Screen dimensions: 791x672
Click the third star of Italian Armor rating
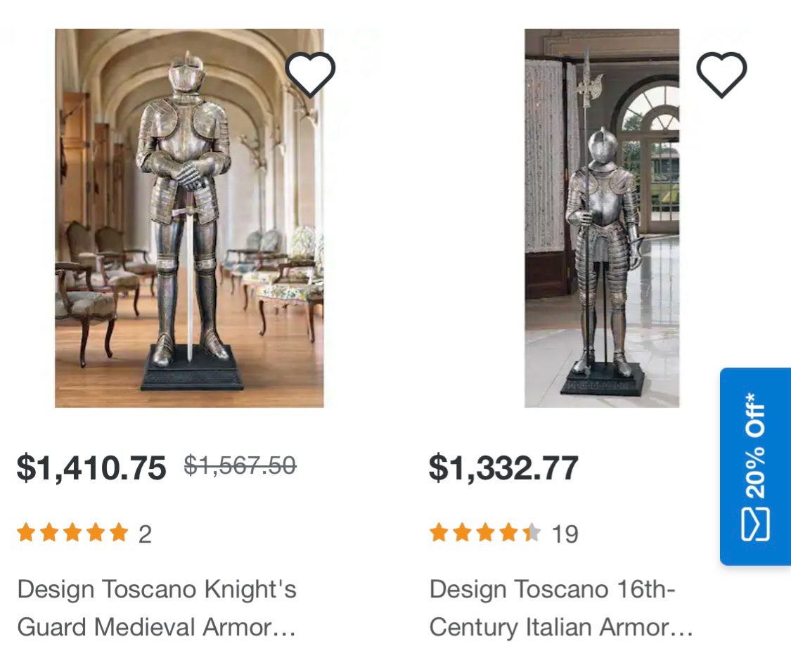486,533
